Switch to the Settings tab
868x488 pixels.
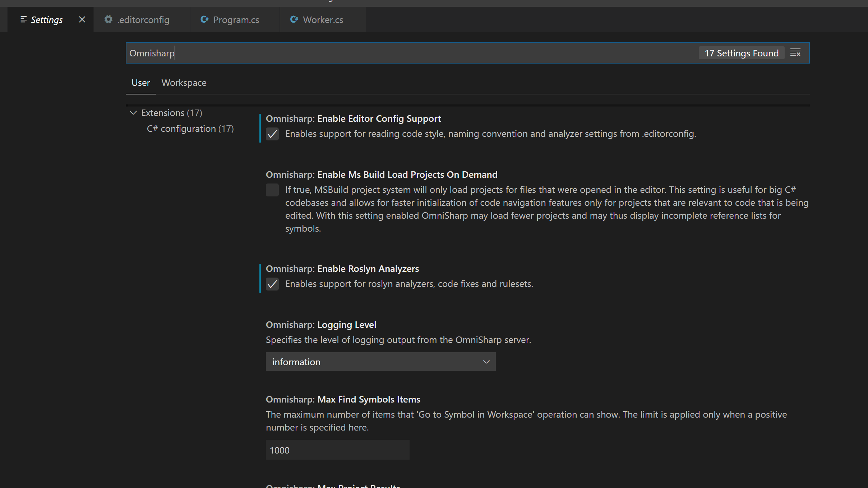coord(51,19)
